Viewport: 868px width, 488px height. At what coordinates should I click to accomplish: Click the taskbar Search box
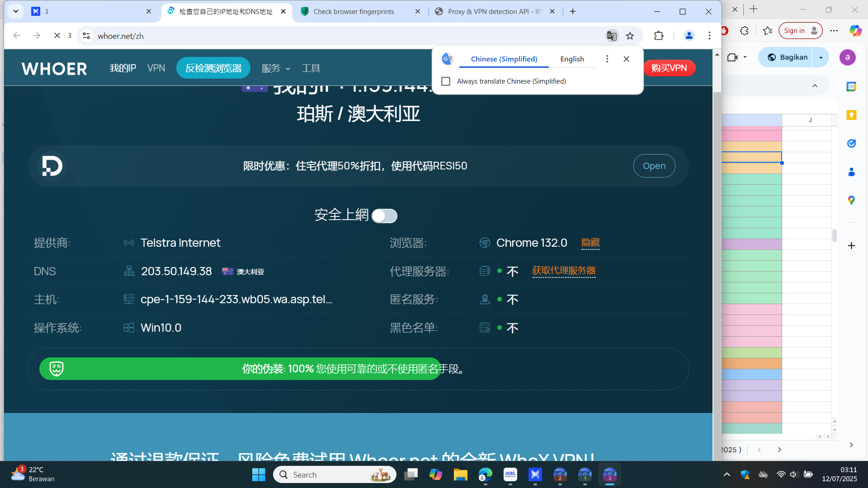click(335, 474)
